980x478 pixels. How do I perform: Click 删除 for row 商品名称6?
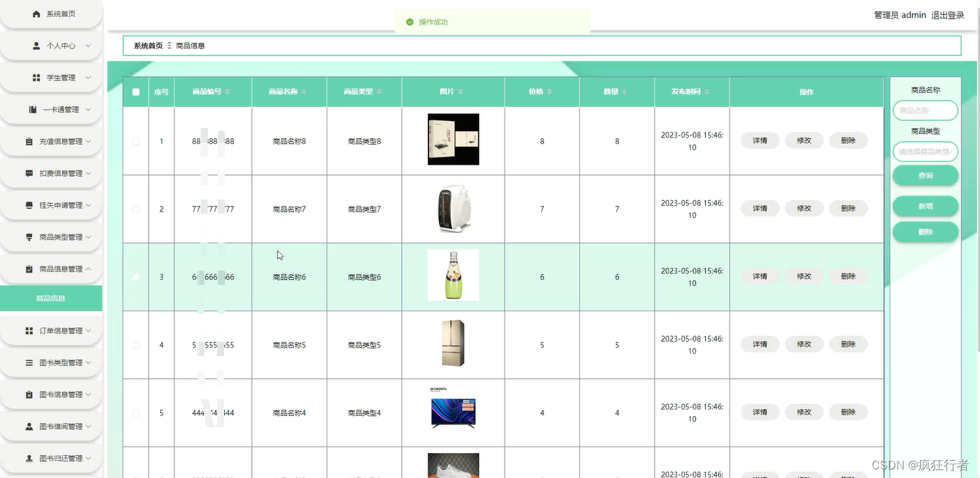point(848,276)
